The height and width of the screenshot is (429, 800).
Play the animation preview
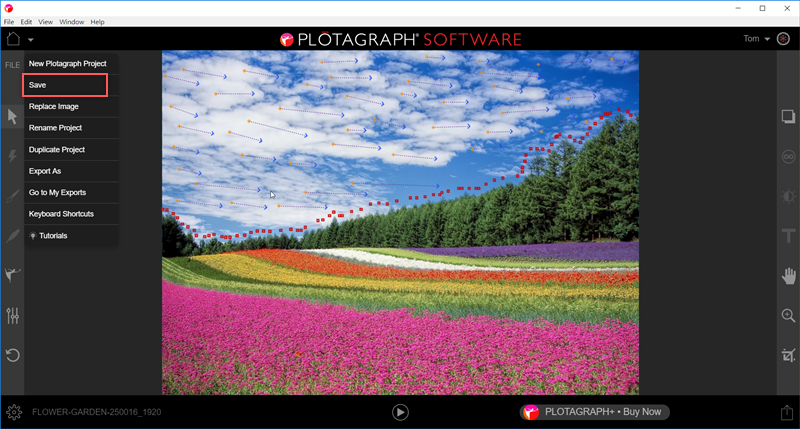pyautogui.click(x=400, y=412)
